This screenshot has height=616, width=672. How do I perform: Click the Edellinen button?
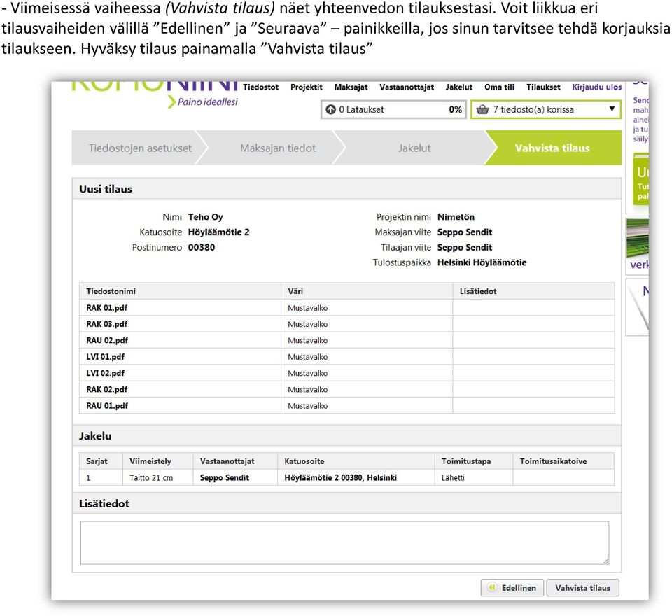tap(512, 588)
